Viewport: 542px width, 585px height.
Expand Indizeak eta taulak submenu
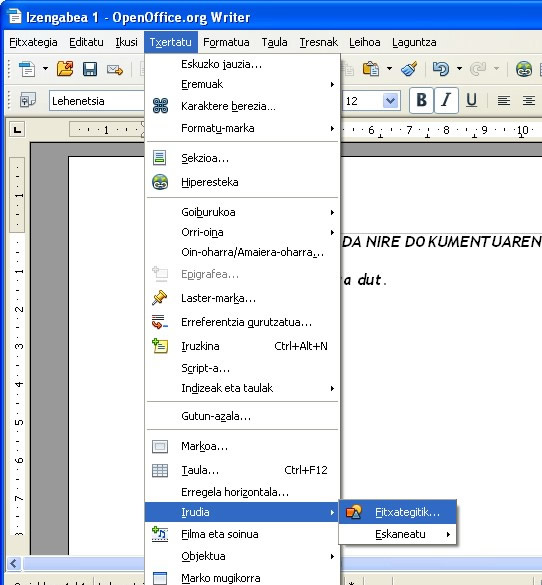(x=242, y=388)
